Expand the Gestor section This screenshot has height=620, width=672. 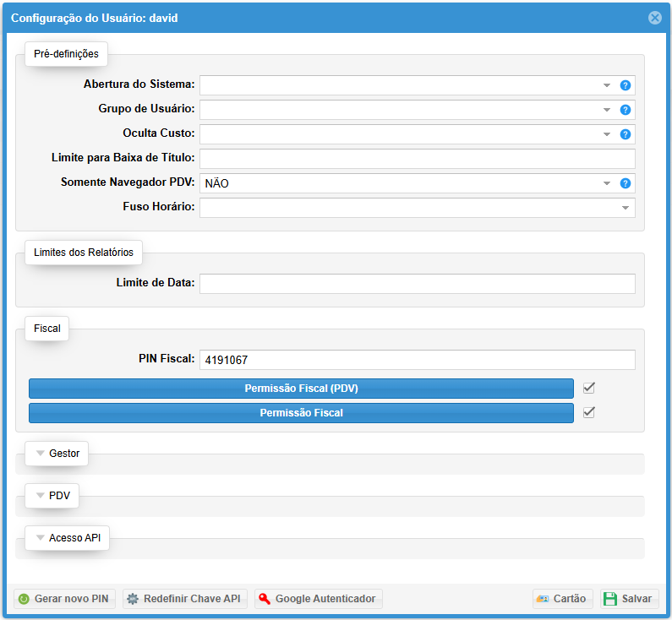point(57,454)
